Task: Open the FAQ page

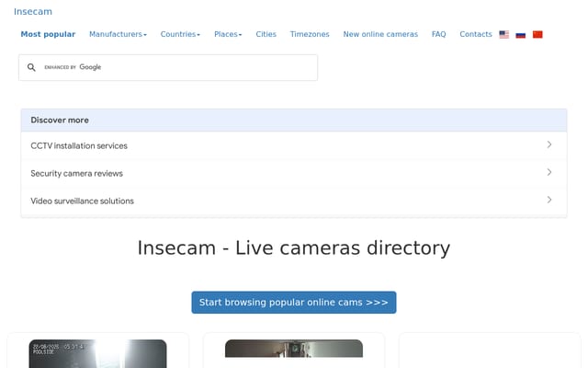Action: (x=439, y=34)
